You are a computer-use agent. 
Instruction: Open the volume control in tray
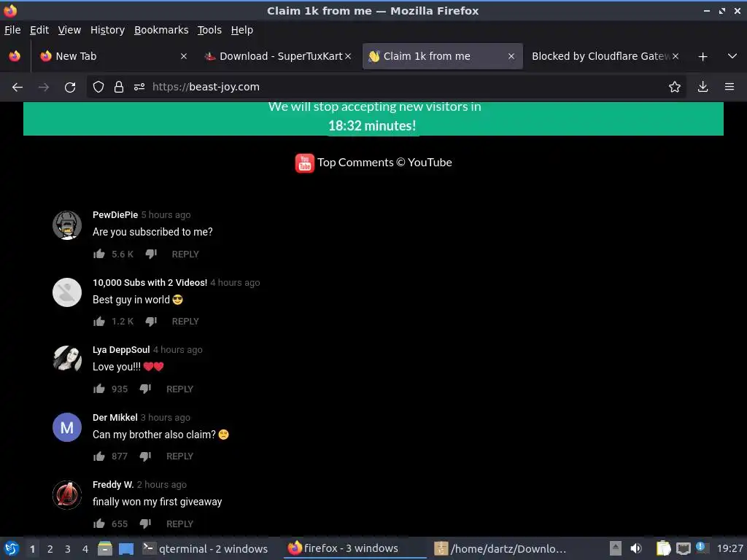[x=635, y=548]
